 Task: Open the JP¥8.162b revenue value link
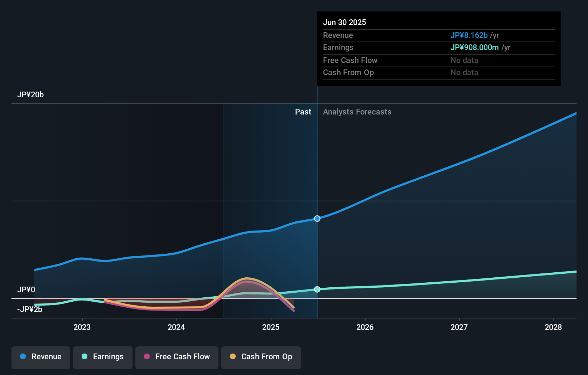pos(469,35)
